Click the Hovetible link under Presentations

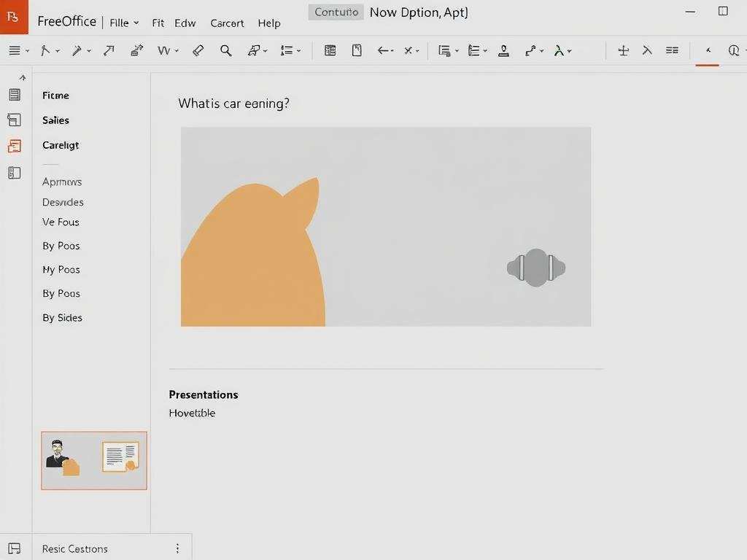click(x=192, y=413)
